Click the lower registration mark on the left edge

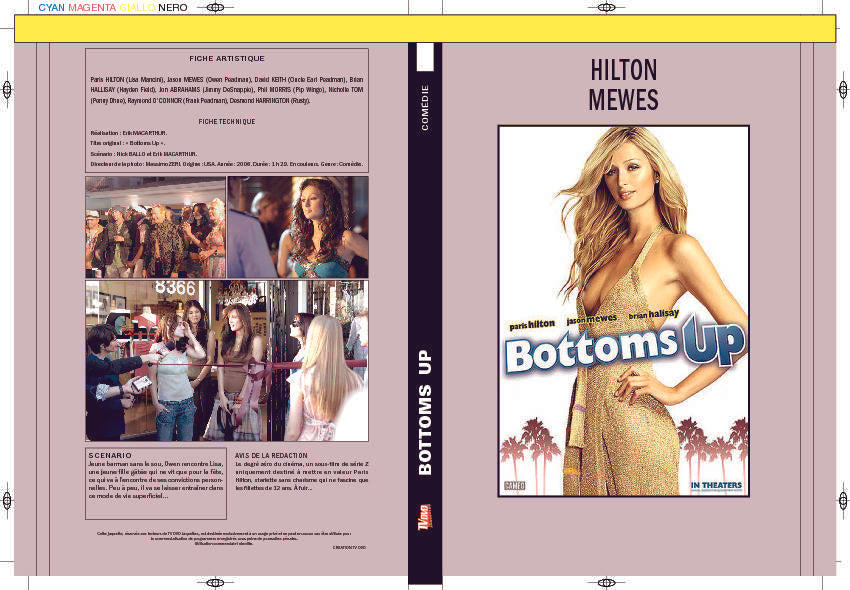click(7, 499)
